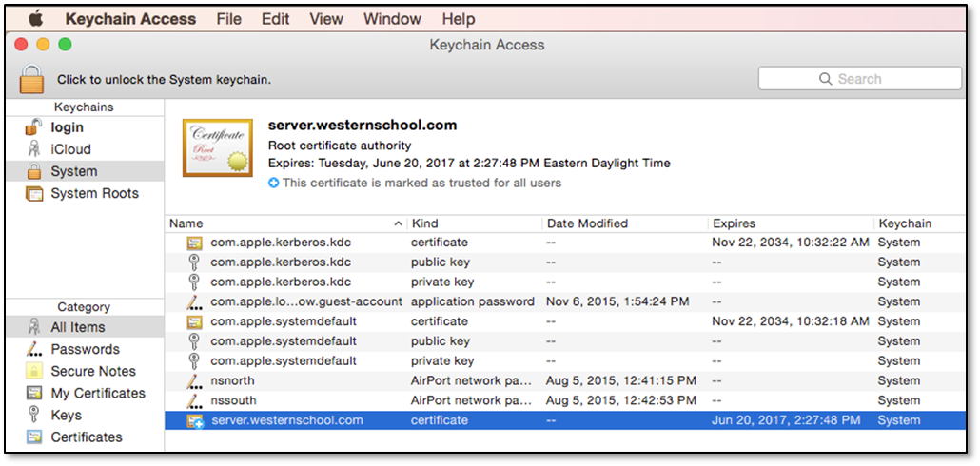Click the large Root certificate thumbnail
The height and width of the screenshot is (466, 980).
(218, 148)
